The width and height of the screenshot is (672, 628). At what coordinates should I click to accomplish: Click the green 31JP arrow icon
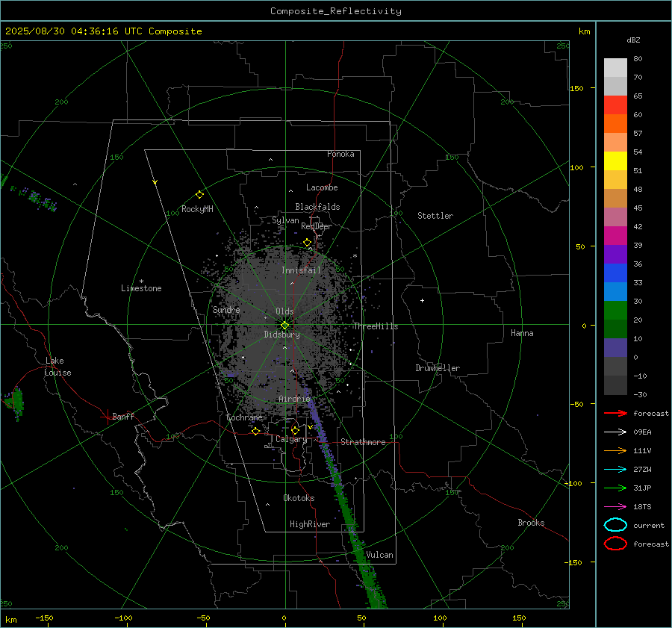[615, 488]
